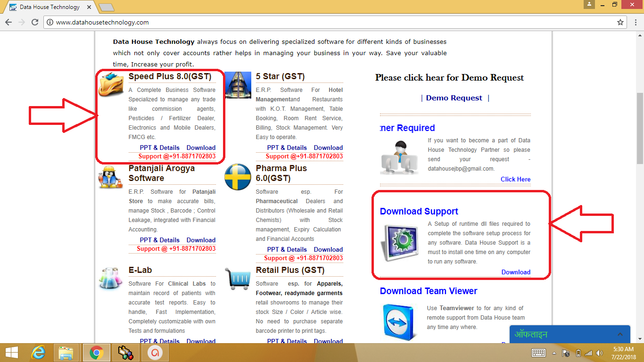
Task: Click the Download Support heading
Action: tap(419, 212)
